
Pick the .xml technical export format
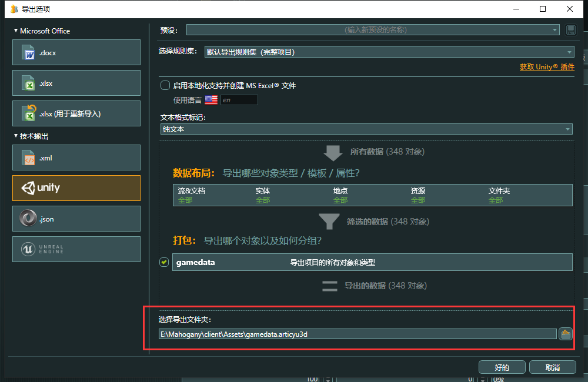76,158
